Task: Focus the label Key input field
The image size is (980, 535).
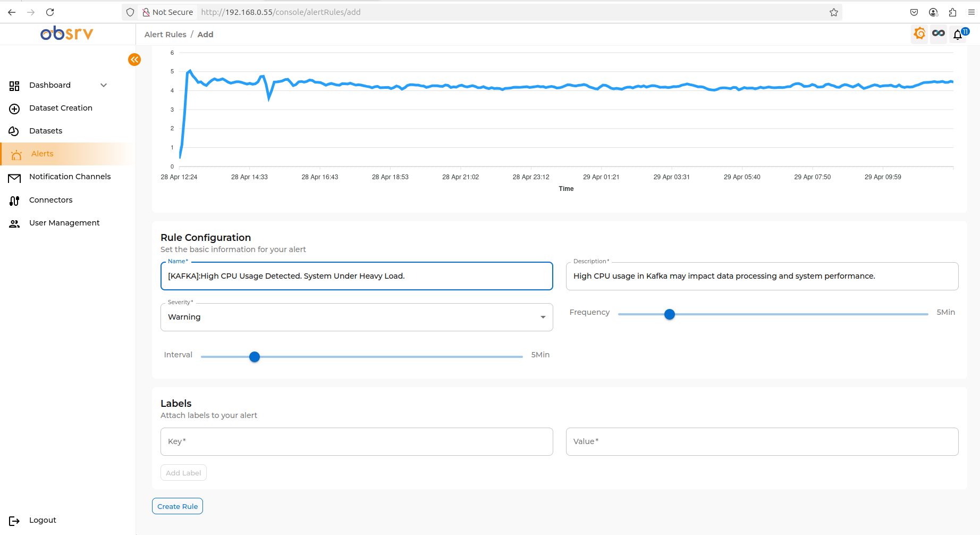Action: 357,441
